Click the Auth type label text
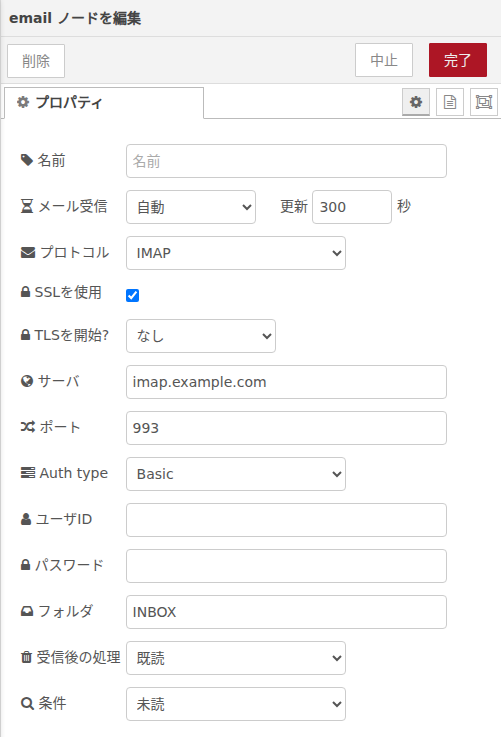The width and height of the screenshot is (501, 737). click(x=74, y=473)
